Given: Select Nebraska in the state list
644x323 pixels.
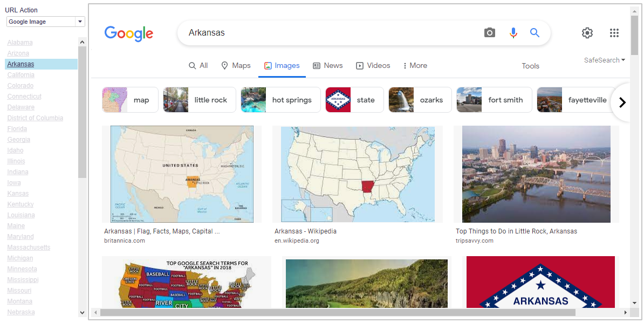Looking at the screenshot, I should tap(21, 312).
